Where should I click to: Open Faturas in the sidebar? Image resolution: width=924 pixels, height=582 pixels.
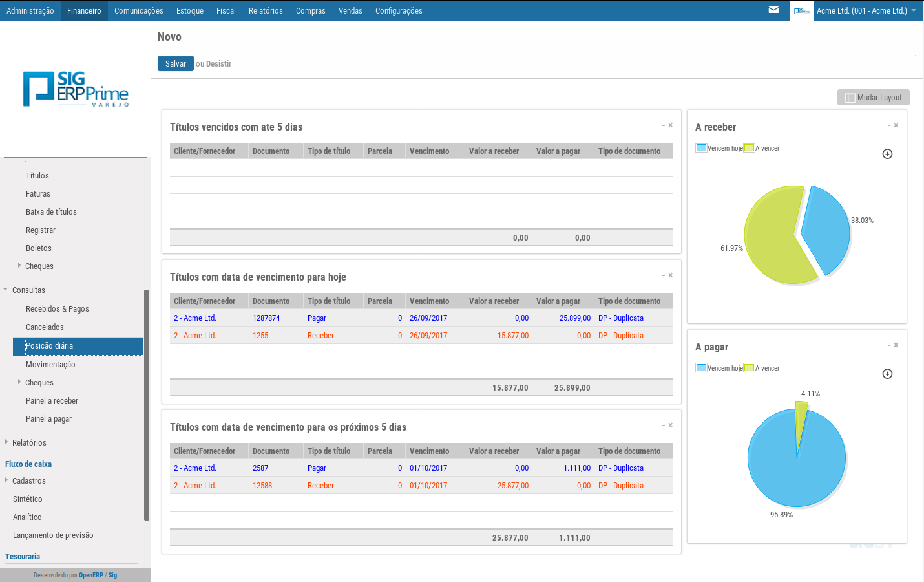pos(38,194)
